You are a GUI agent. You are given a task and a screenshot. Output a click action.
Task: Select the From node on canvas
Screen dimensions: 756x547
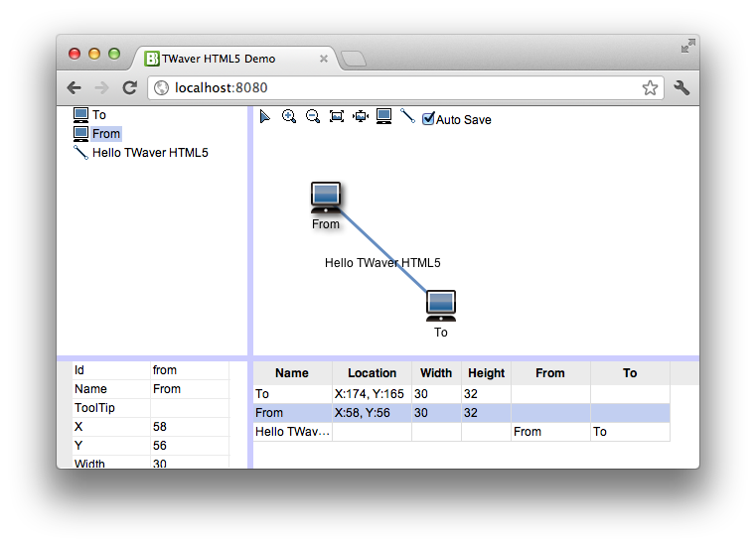tap(326, 198)
